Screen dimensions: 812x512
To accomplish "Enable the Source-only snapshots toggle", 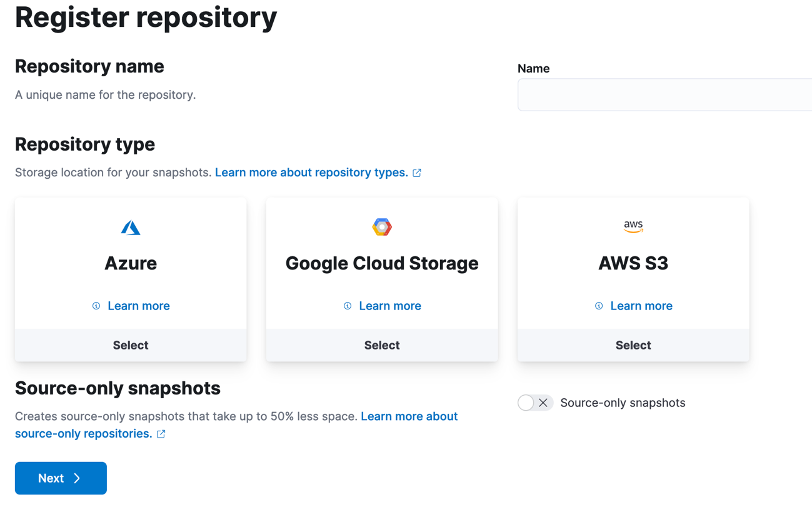I will pos(535,403).
